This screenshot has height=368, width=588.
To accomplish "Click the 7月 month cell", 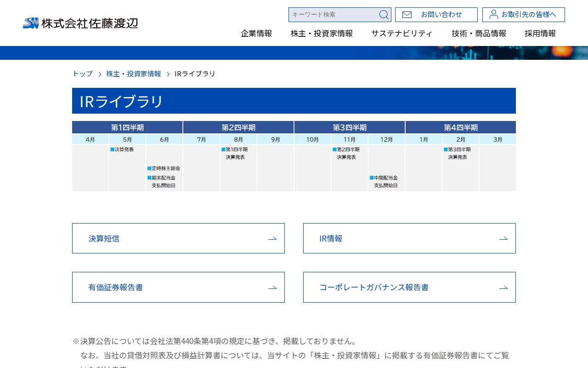I will pyautogui.click(x=201, y=139).
